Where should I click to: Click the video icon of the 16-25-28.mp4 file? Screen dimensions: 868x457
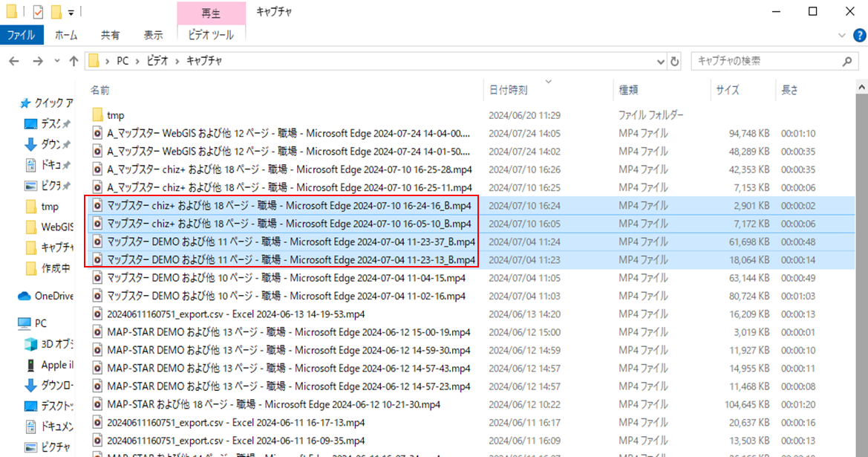[97, 169]
